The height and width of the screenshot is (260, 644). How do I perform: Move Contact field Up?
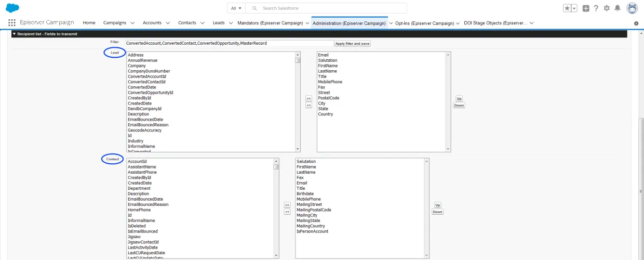tap(437, 205)
